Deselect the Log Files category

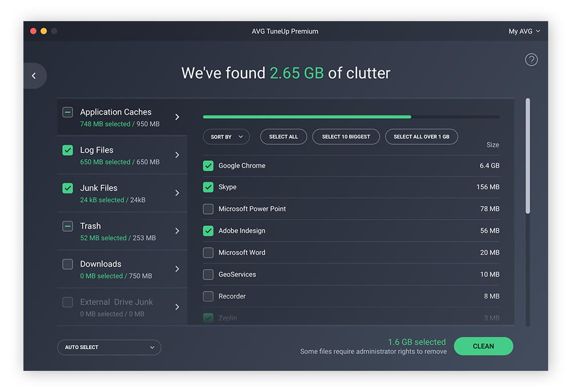[67, 149]
